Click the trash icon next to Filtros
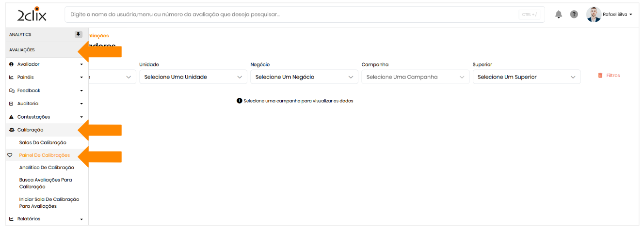 point(600,76)
